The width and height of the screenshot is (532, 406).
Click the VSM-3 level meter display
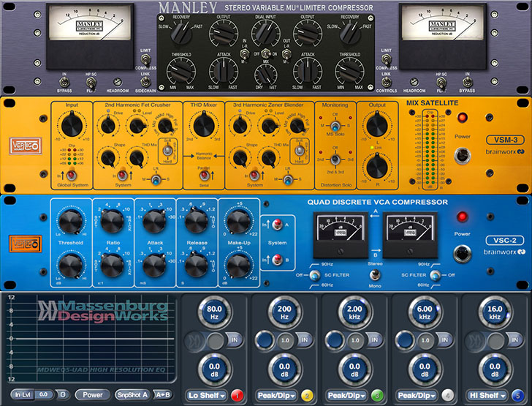point(430,150)
